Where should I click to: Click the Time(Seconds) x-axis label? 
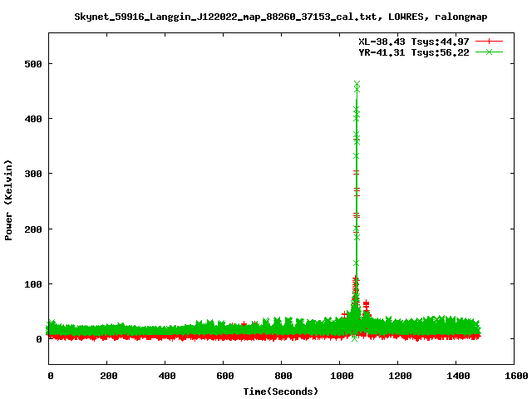tap(281, 392)
